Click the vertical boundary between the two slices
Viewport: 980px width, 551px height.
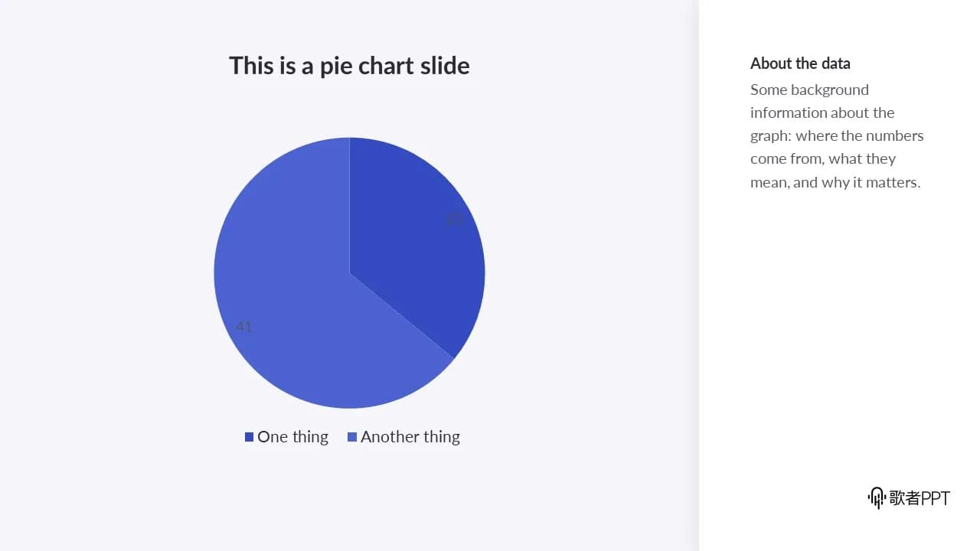point(350,205)
